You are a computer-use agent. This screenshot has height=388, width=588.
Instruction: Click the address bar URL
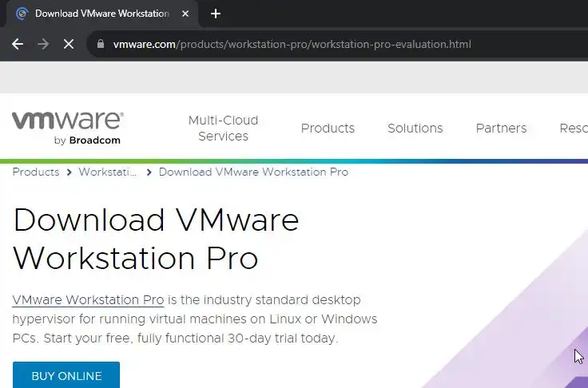292,44
